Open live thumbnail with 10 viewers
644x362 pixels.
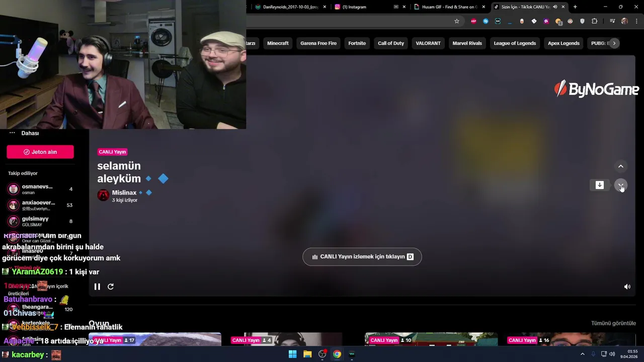pos(431,339)
